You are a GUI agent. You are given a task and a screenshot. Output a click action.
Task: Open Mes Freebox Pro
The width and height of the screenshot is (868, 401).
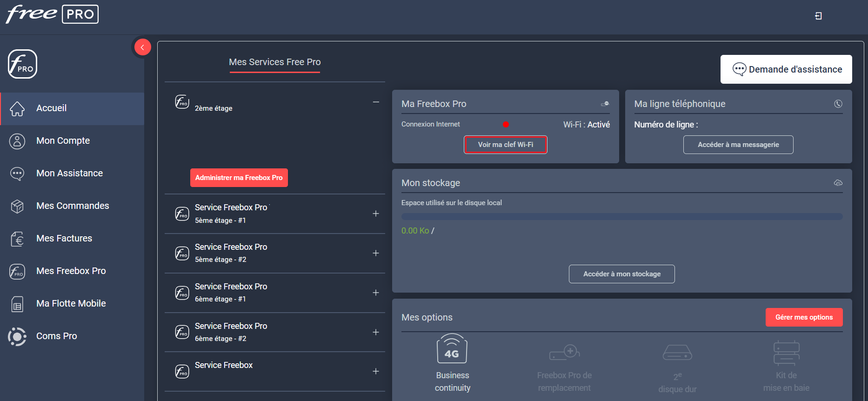(72, 271)
